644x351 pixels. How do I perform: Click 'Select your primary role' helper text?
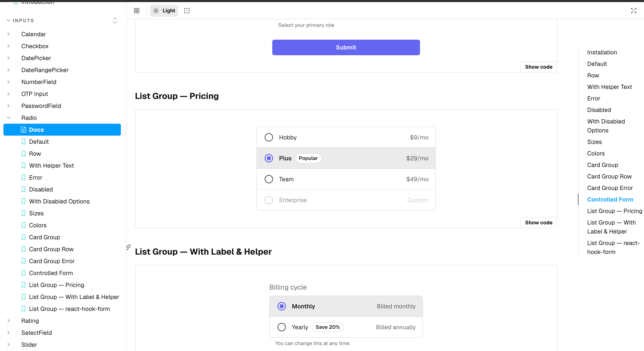tap(306, 25)
